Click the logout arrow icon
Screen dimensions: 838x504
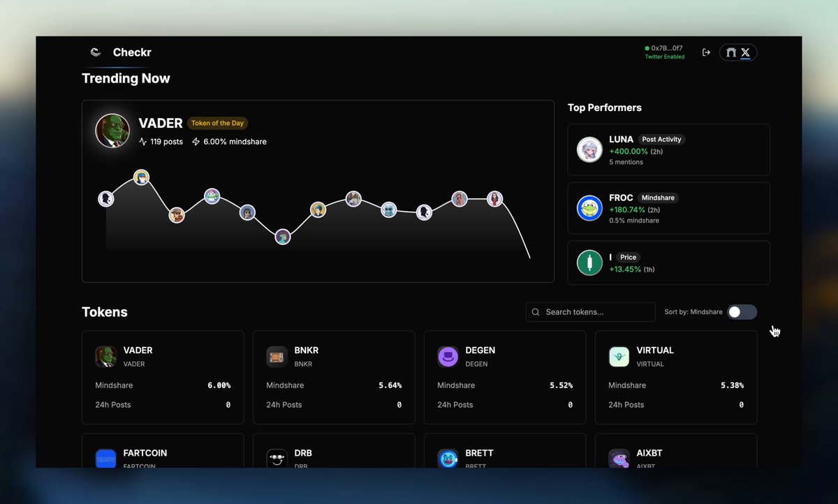coord(706,52)
